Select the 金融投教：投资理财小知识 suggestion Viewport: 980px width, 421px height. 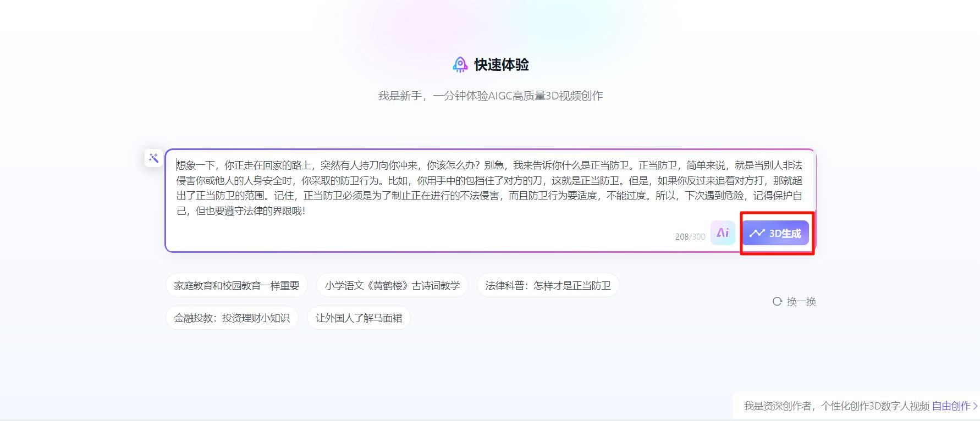(x=232, y=318)
